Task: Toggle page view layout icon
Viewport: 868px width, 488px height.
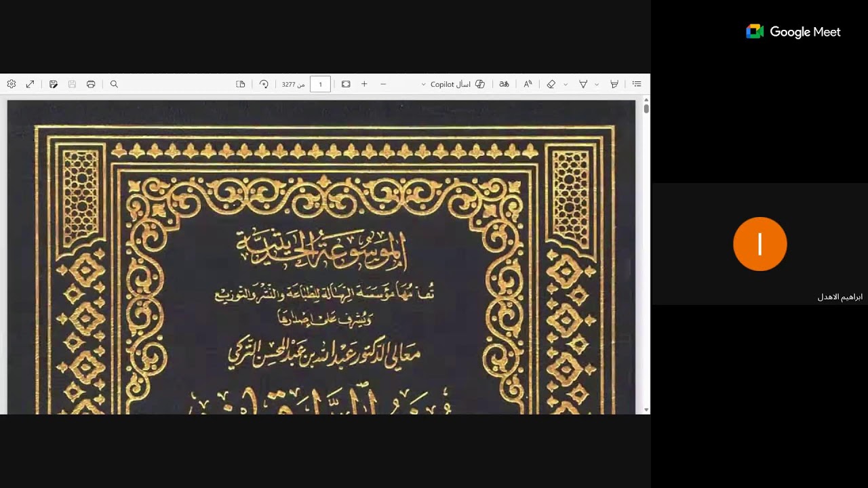Action: 240,84
